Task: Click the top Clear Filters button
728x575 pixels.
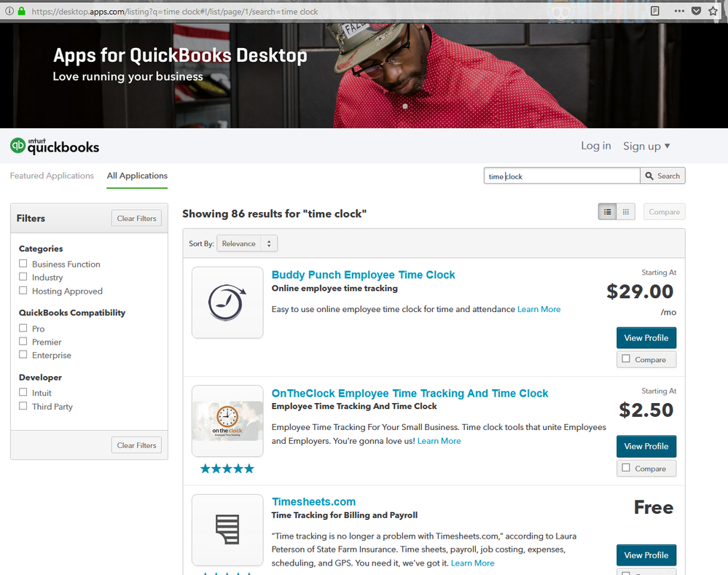Action: (136, 219)
